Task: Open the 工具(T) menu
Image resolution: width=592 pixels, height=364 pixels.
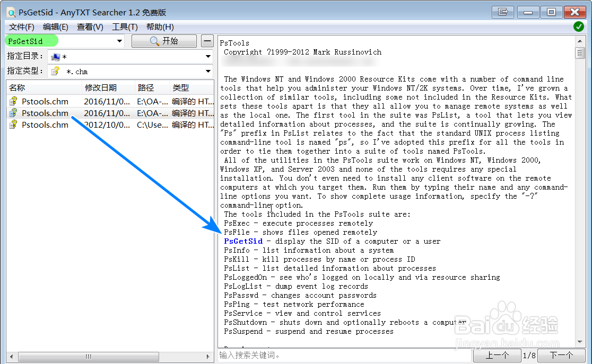Action: coord(125,27)
